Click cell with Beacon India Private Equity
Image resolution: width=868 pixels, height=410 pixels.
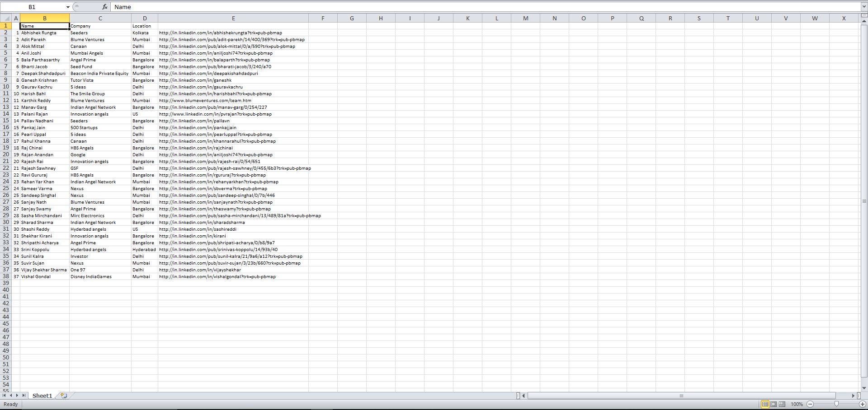100,73
